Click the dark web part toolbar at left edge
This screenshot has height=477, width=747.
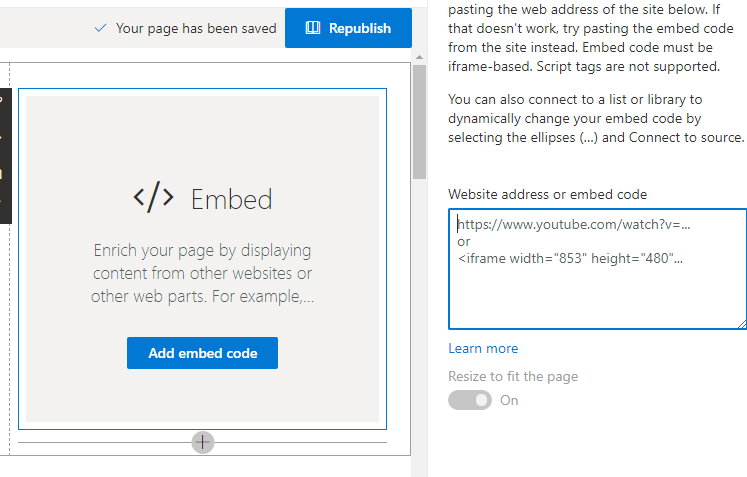[x=5, y=156]
